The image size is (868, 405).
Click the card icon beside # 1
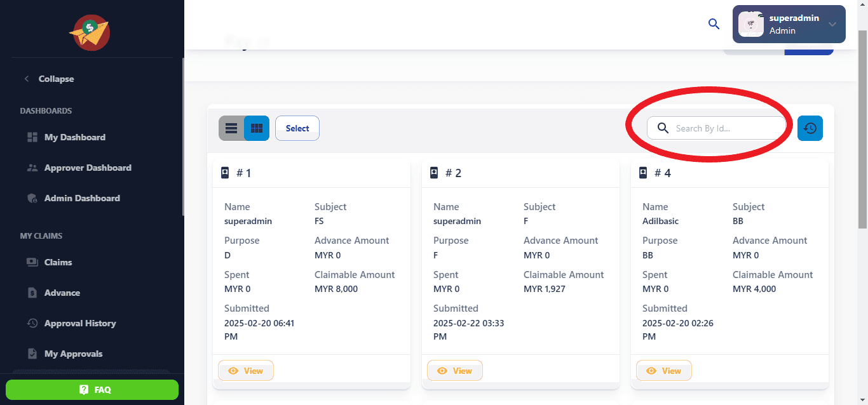coord(225,173)
